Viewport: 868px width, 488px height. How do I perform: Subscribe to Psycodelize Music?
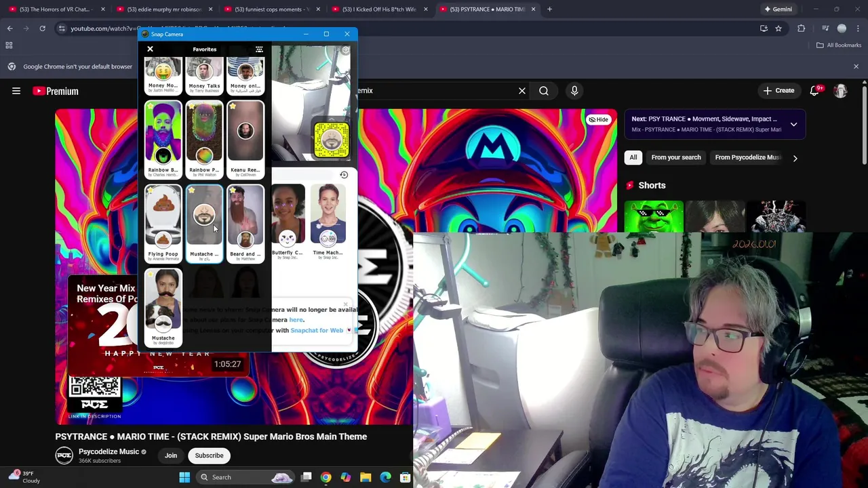pyautogui.click(x=209, y=455)
